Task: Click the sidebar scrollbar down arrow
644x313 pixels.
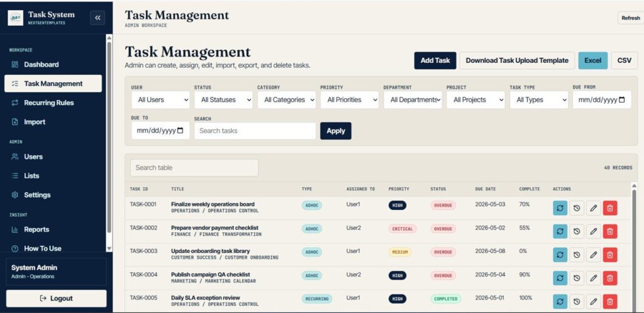Action: (109, 248)
